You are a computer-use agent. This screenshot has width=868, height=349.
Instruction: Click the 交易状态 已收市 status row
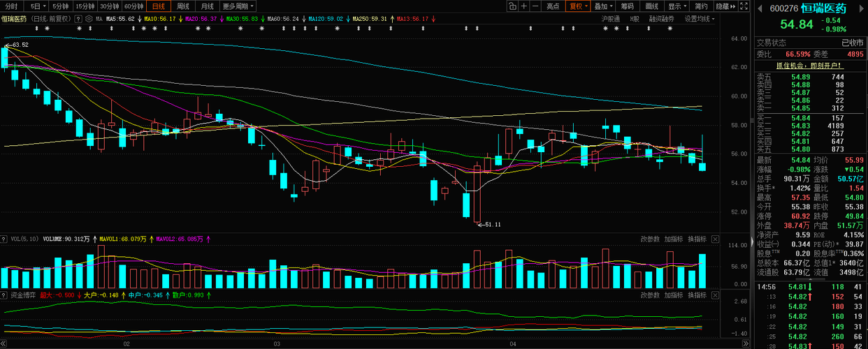pyautogui.click(x=810, y=43)
